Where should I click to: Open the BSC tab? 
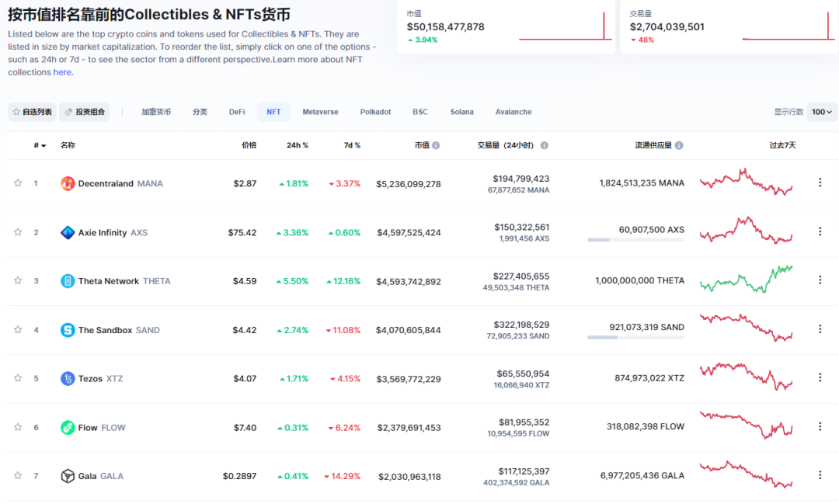[x=420, y=112]
